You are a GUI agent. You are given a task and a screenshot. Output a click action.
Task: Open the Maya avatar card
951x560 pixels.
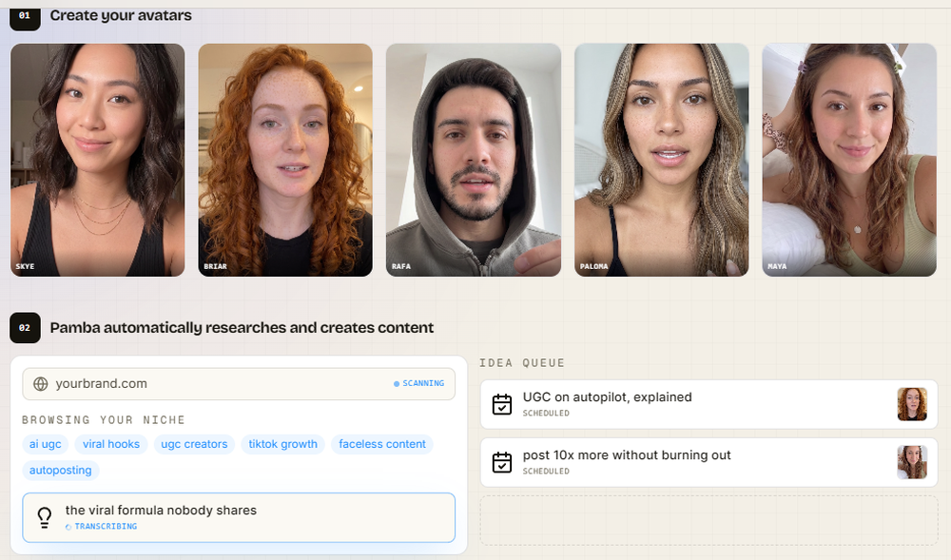849,160
